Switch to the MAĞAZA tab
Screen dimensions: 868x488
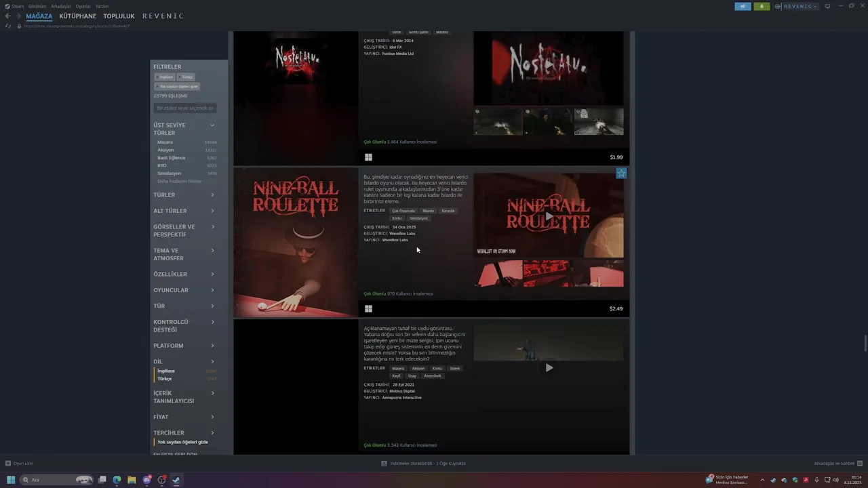coord(39,16)
